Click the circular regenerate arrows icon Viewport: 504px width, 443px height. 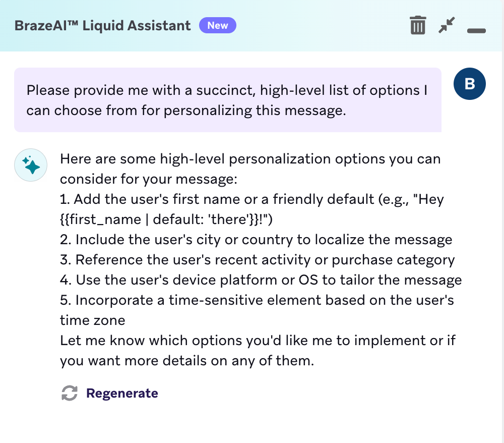coord(70,393)
